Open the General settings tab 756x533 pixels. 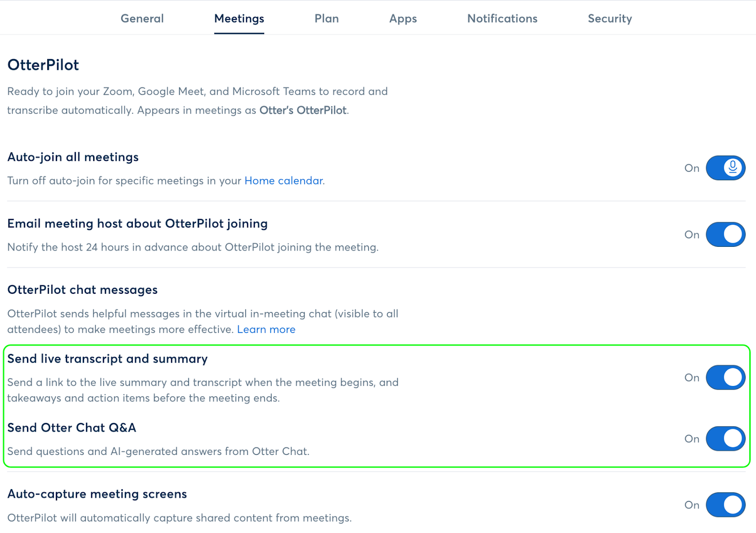pos(142,18)
